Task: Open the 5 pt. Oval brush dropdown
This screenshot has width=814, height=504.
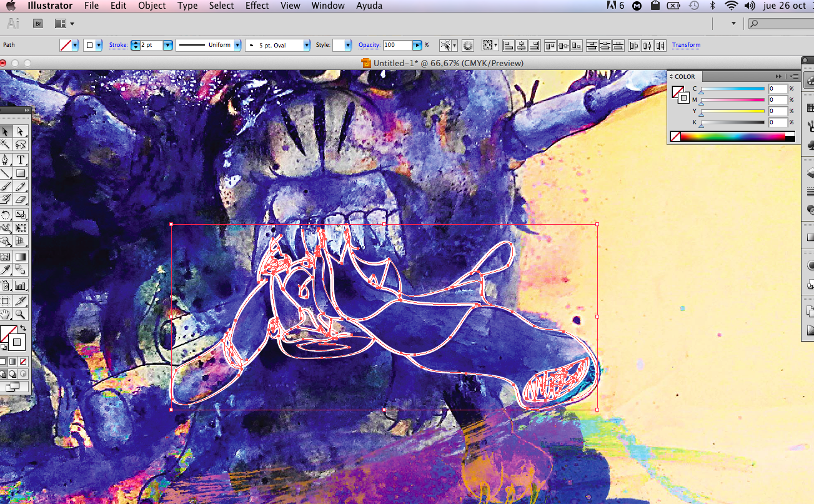Action: pos(307,45)
